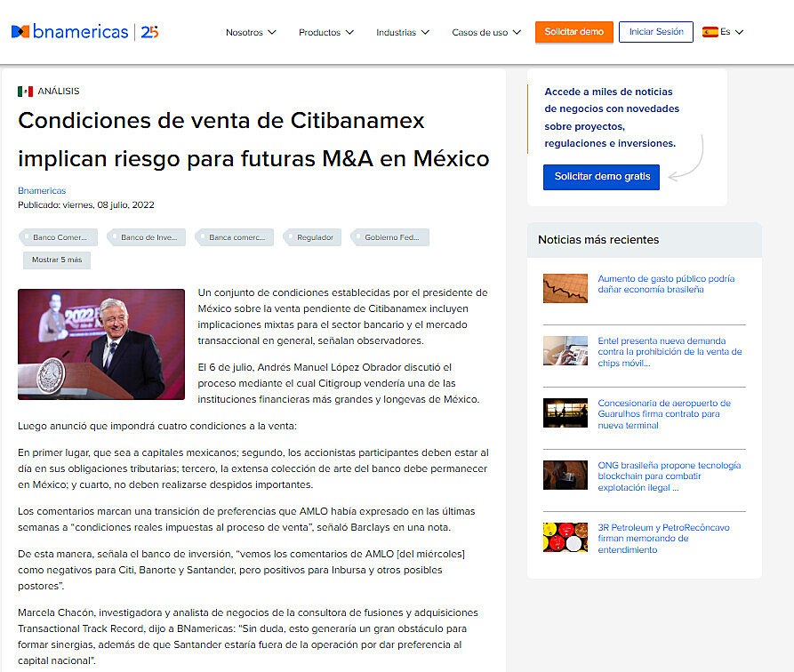Select the Gobierno Fed... tag
The height and width of the screenshot is (672, 794).
tap(390, 237)
